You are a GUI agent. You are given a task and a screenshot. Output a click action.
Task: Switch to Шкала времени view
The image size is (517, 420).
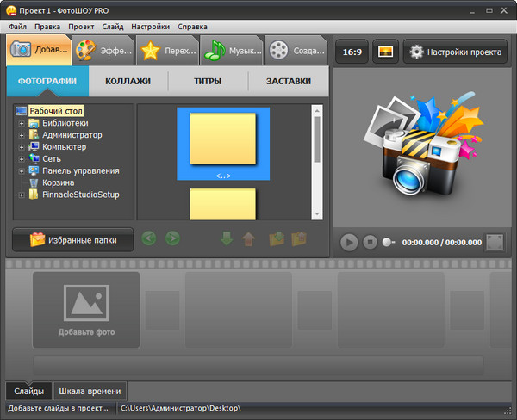click(90, 392)
